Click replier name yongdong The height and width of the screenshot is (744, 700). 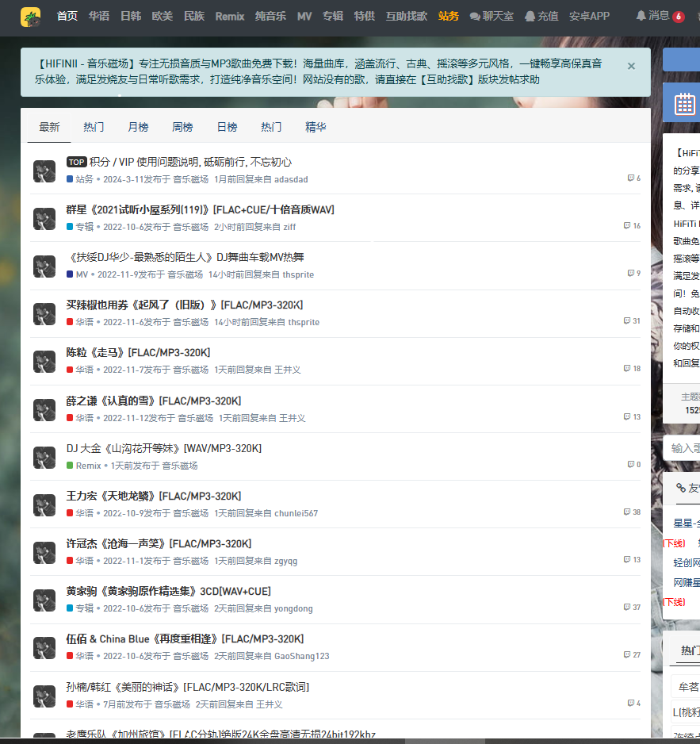pyautogui.click(x=293, y=609)
